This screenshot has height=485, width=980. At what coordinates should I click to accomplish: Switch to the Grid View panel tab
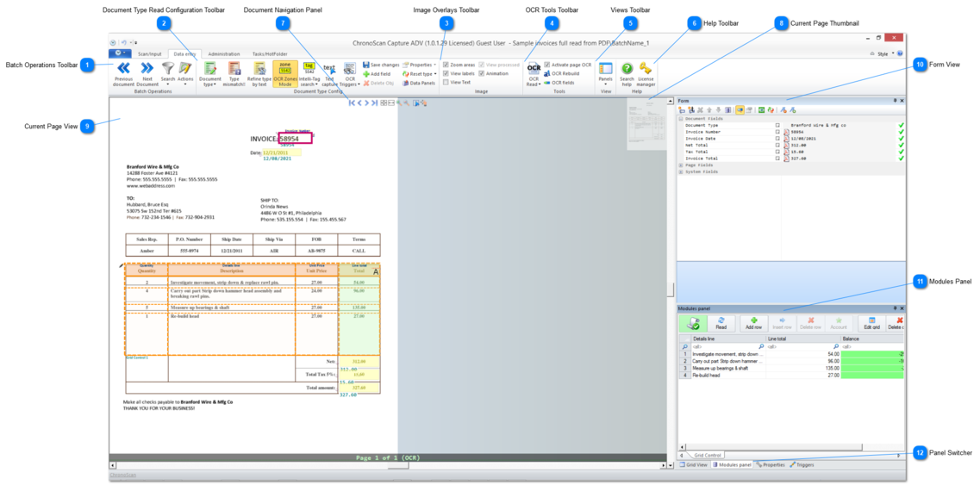(x=693, y=465)
